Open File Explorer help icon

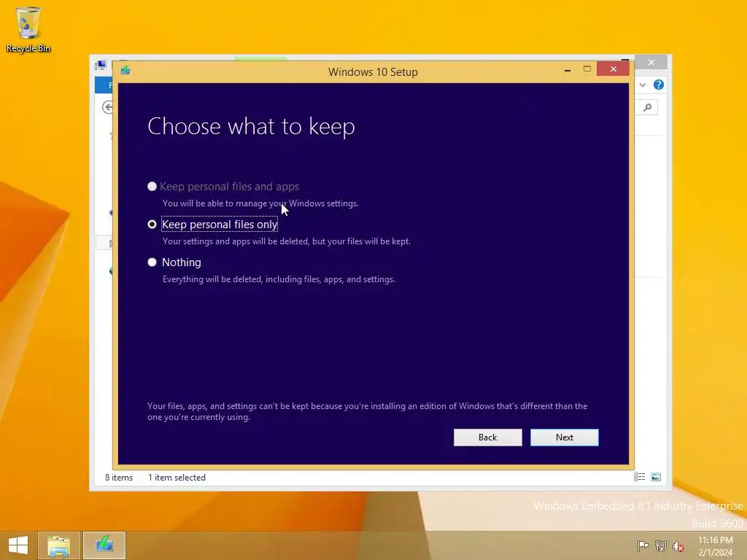(659, 85)
